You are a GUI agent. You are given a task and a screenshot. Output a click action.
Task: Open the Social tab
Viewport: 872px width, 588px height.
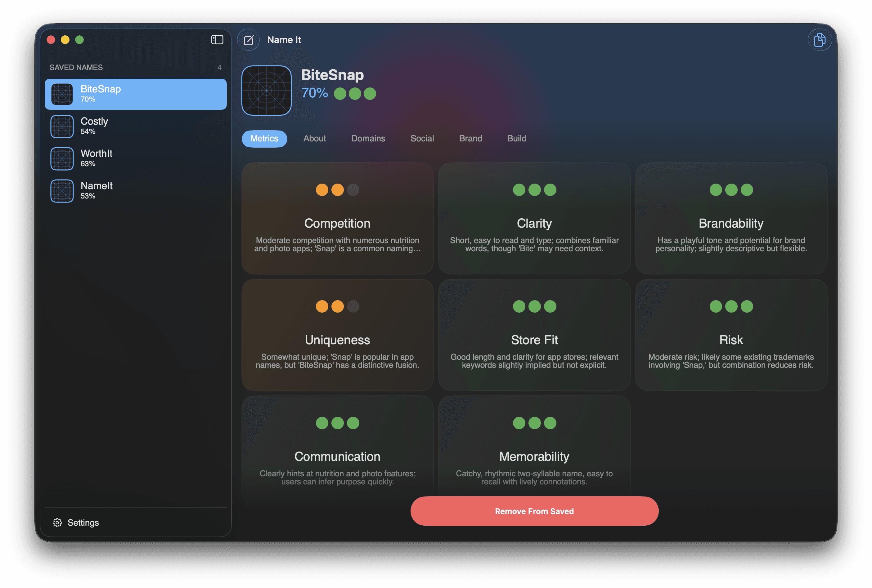click(422, 138)
